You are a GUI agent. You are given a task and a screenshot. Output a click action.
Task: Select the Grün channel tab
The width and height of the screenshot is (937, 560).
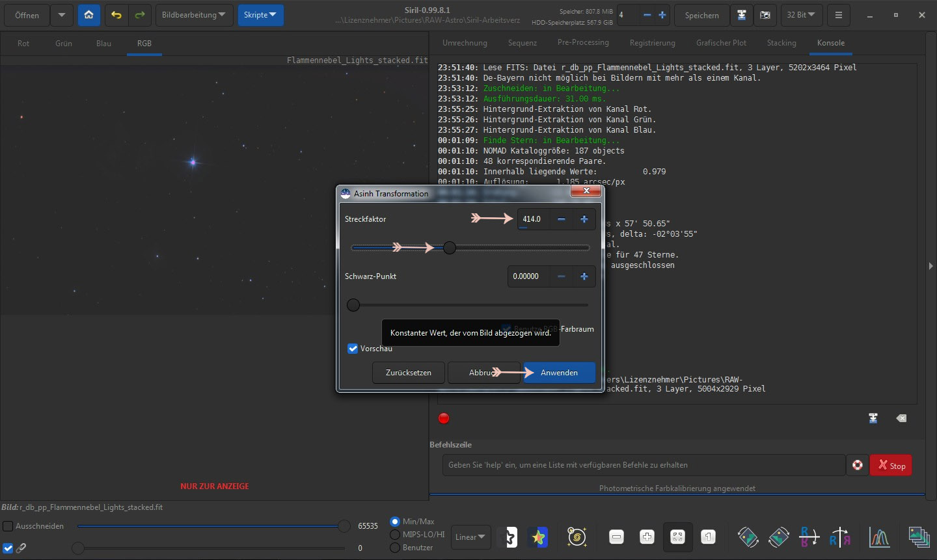pos(64,44)
